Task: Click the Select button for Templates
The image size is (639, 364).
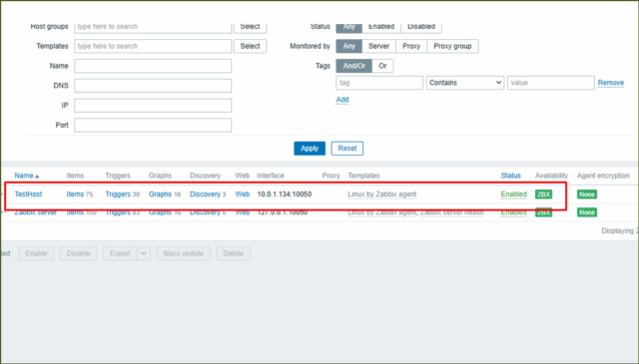Action: 250,46
